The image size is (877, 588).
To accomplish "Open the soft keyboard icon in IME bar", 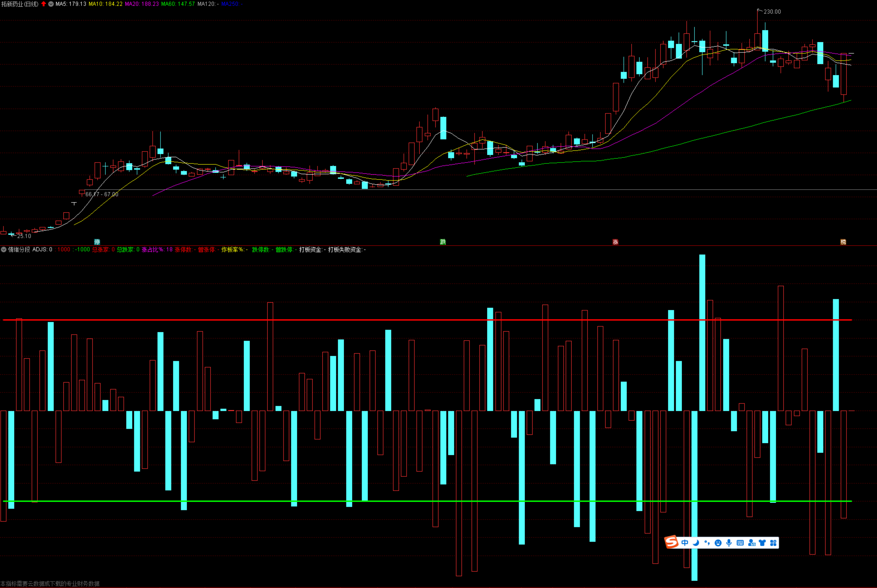I will 740,543.
